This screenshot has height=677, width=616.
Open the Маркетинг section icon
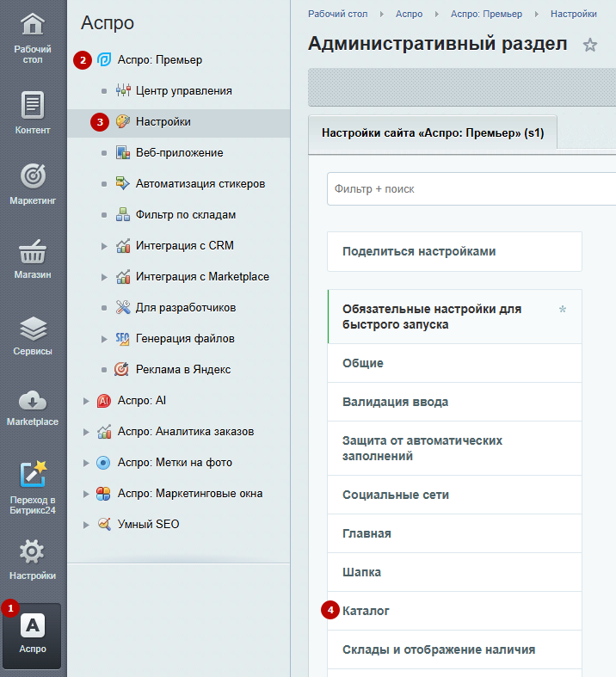tap(33, 176)
